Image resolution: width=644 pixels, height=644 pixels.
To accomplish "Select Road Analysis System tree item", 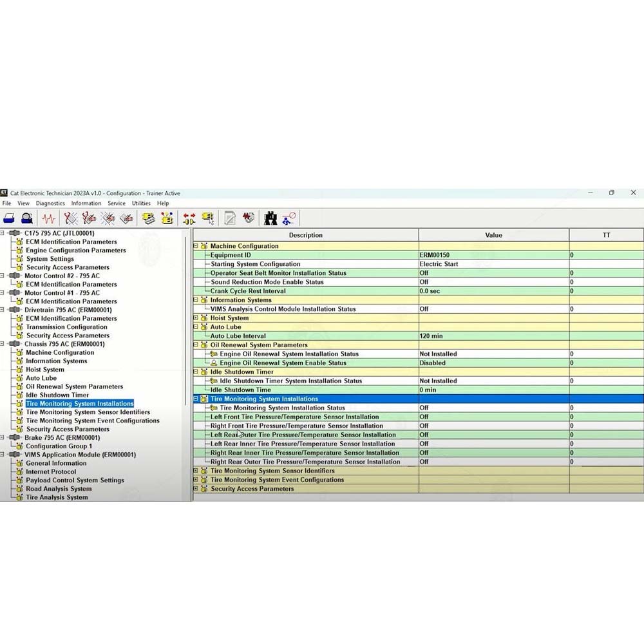I will tap(59, 489).
